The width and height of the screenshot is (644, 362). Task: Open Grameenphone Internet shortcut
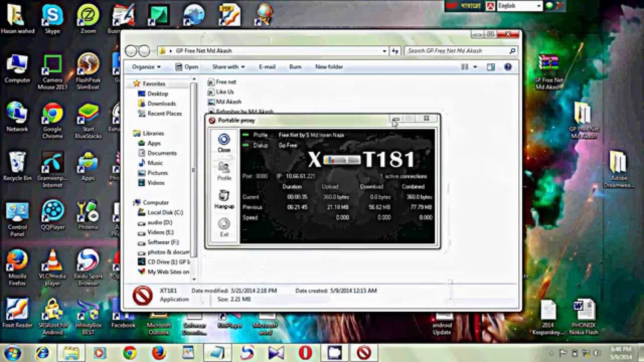click(x=52, y=170)
